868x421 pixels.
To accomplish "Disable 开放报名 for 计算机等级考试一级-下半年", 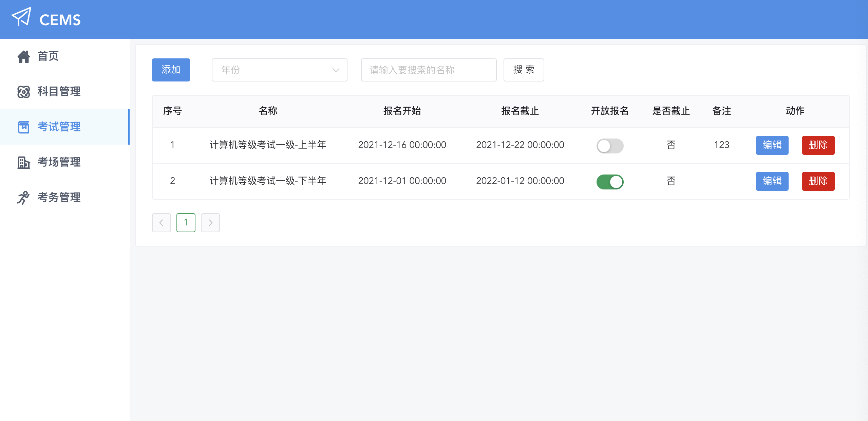I will 610,181.
